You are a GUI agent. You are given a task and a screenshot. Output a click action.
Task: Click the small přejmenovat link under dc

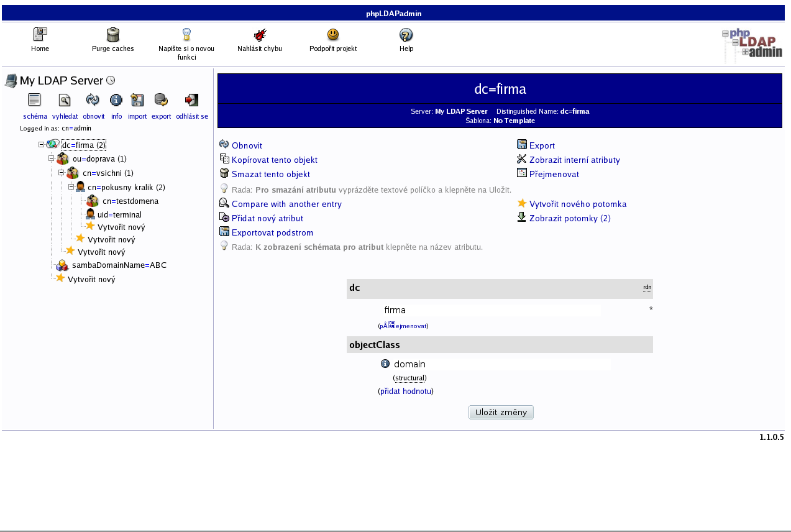tap(403, 326)
